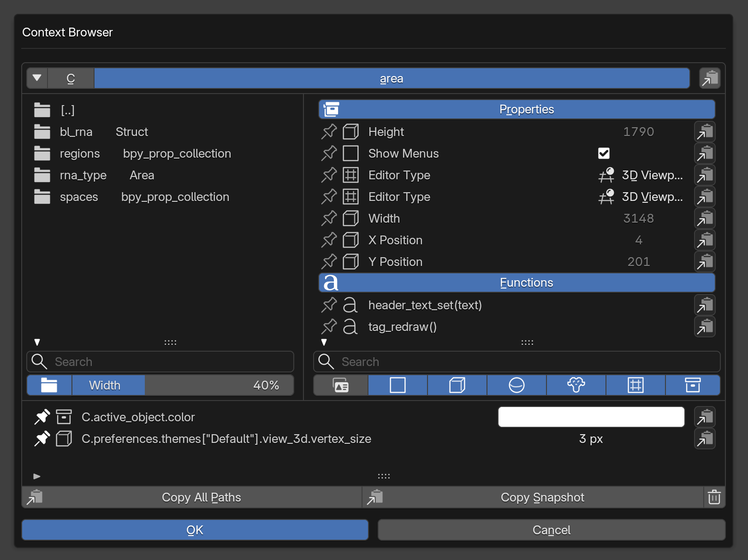Focus left panel Search field

point(160,362)
